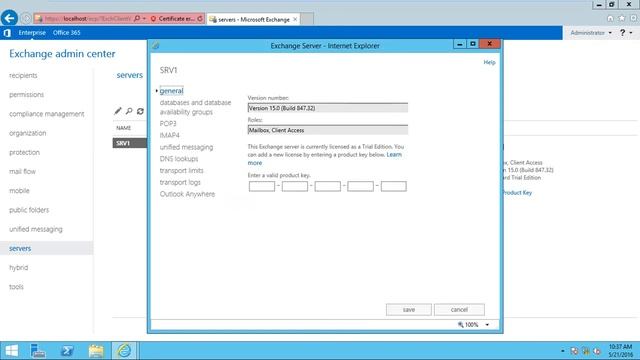Click the search magnifier icon above server list
The image size is (640, 360).
coord(129,111)
